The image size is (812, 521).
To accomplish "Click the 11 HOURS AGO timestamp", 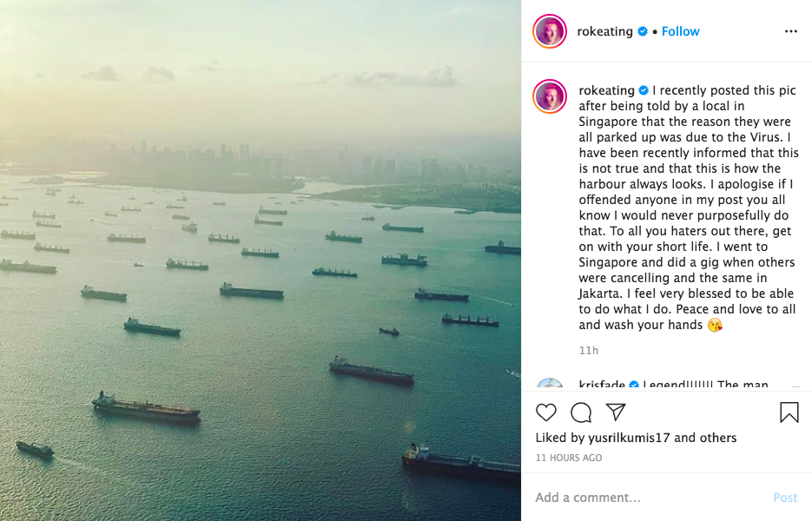I will pos(568,458).
